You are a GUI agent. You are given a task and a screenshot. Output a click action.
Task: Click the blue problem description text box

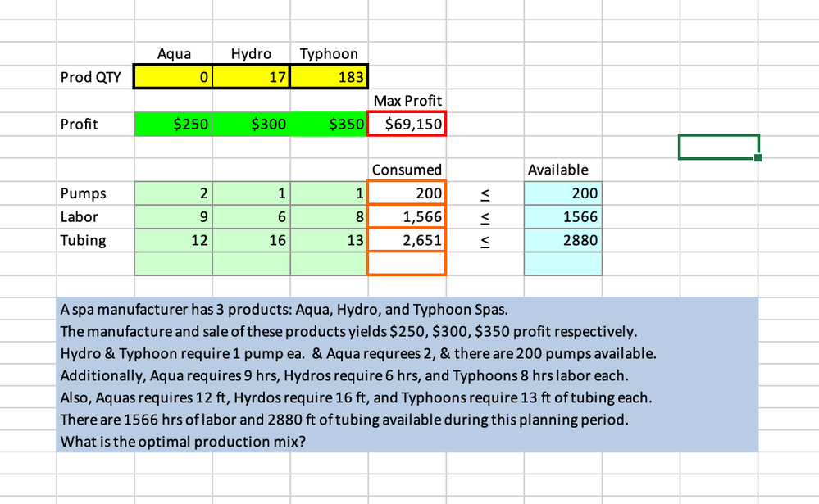coord(407,375)
